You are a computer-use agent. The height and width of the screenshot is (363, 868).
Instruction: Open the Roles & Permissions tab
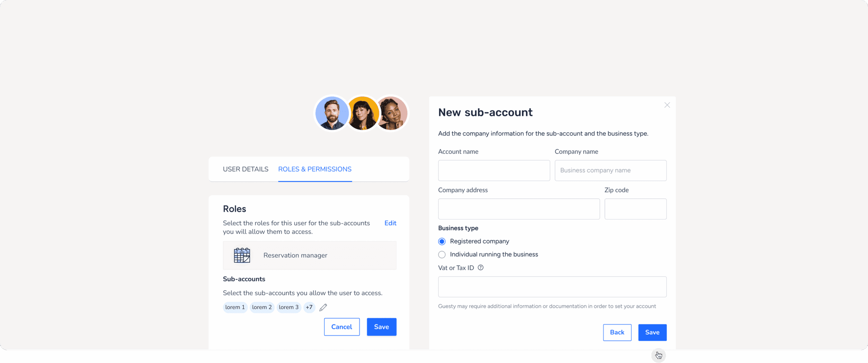(315, 169)
